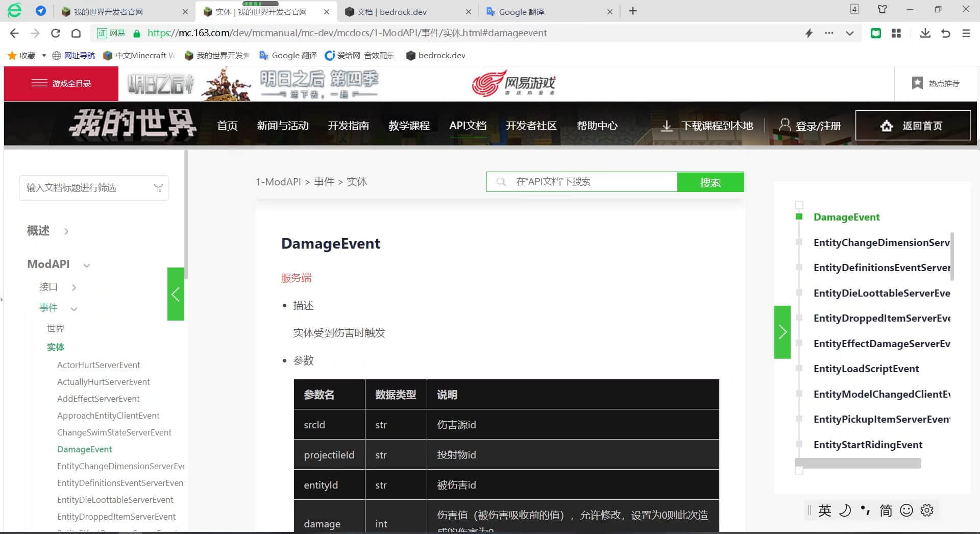Viewport: 980px width, 534px height.
Task: Open the three-dot address bar menu
Action: click(x=829, y=33)
